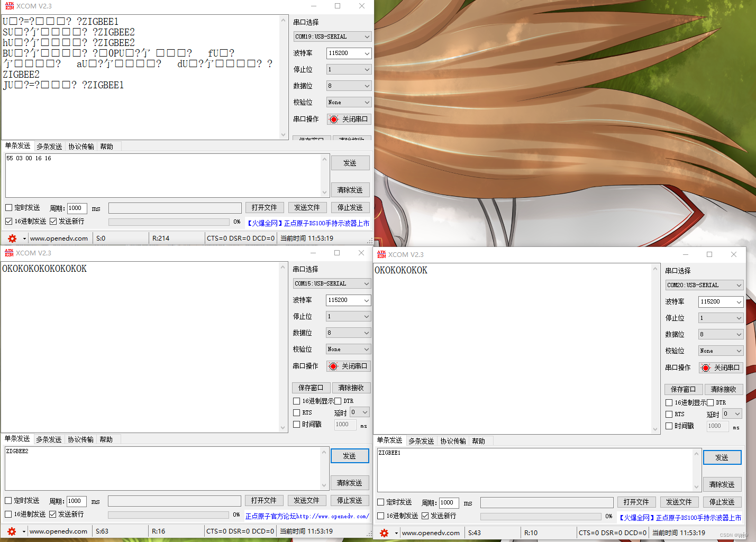Click 发送 button in COM20 window
The height and width of the screenshot is (542, 756).
[722, 457]
